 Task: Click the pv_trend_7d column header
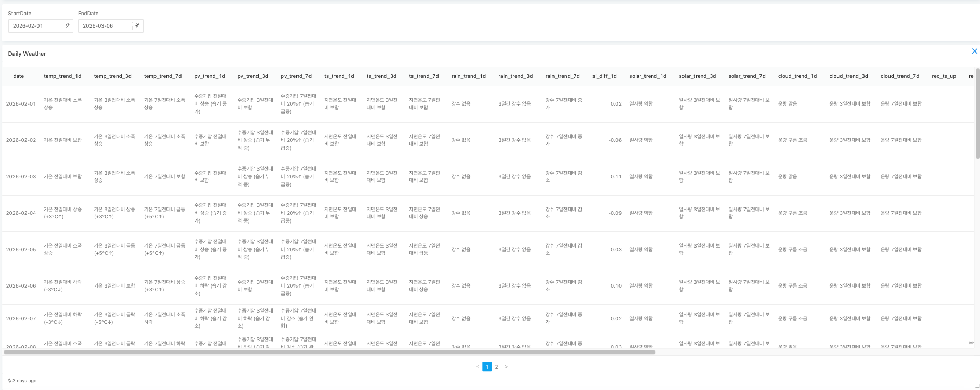point(296,76)
